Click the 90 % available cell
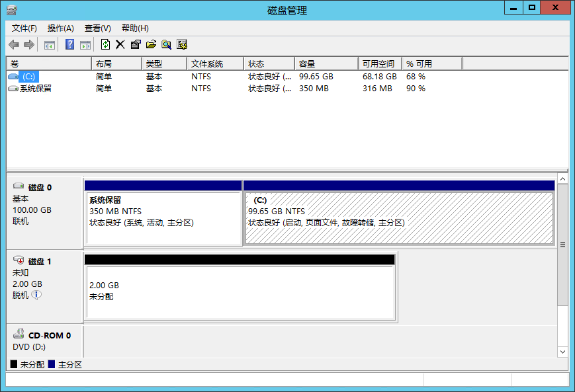575x392 pixels. pos(416,89)
